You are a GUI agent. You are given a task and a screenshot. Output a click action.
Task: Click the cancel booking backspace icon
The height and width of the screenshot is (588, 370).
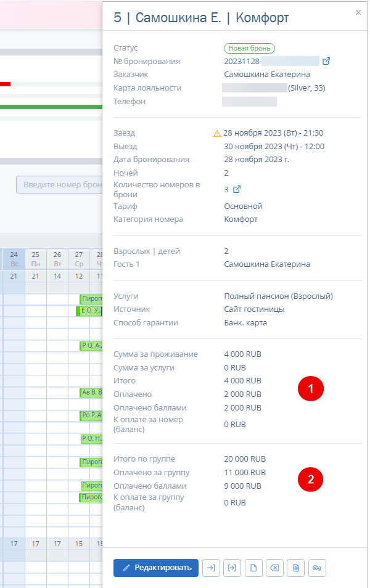[274, 568]
